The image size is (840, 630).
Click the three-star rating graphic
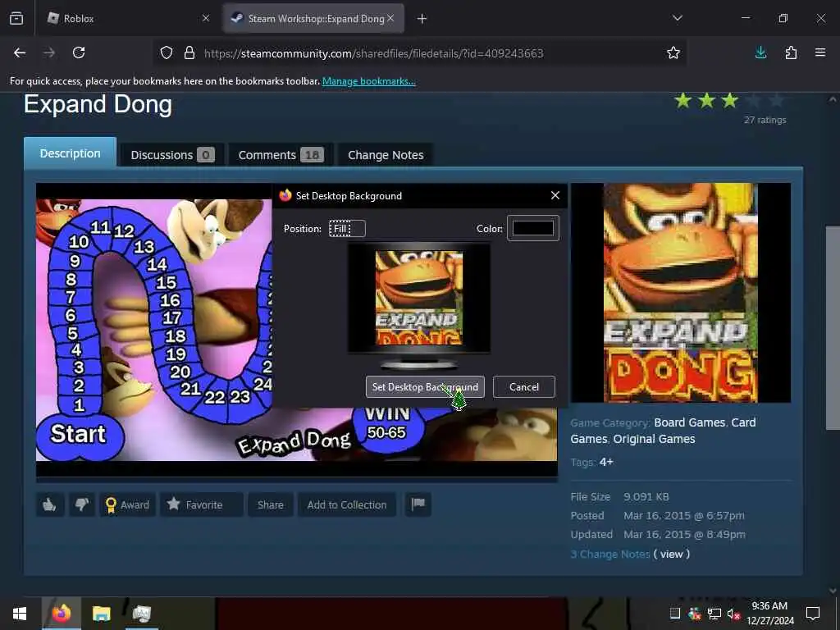729,101
